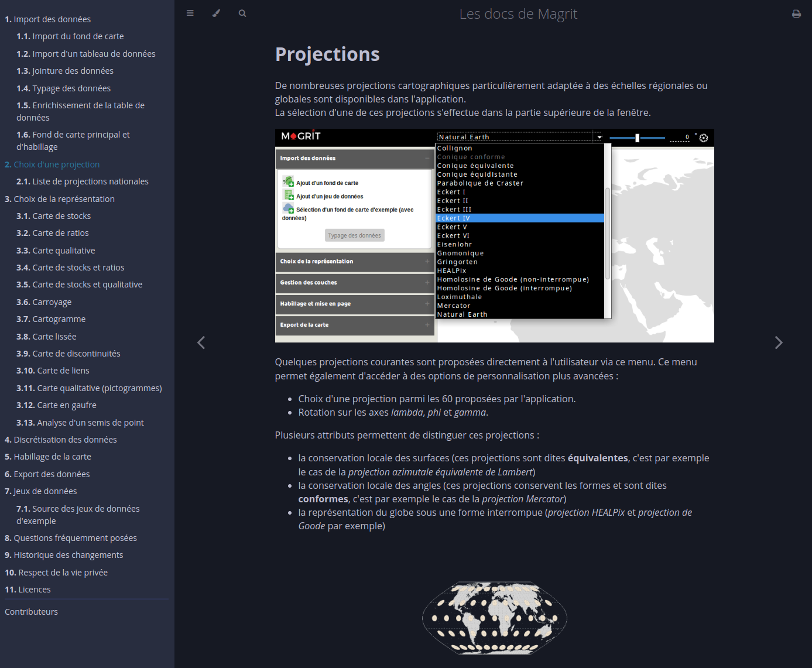812x668 pixels.
Task: Open the theme paintbrush menu
Action: 216,13
